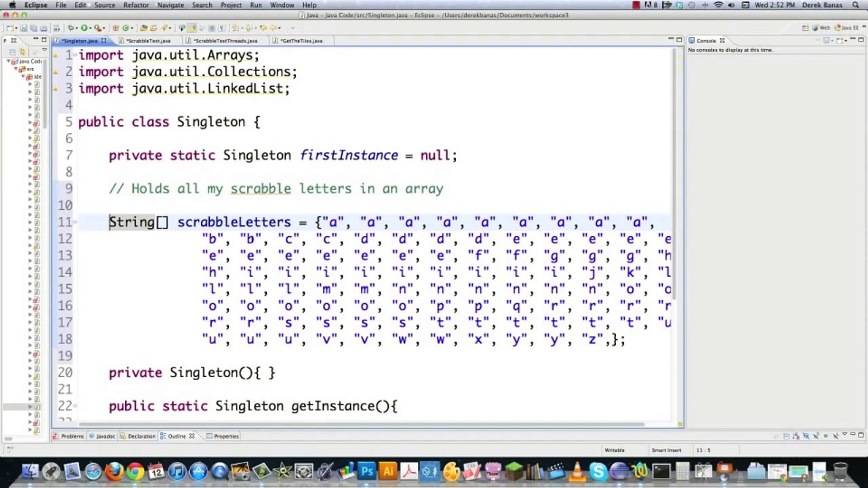Click the import warning marker on line 1
This screenshot has width=868, height=488.
point(56,56)
